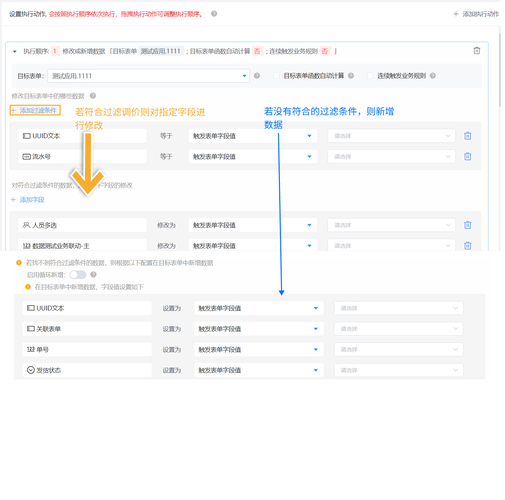Viewport: 505px width, 500px height.
Task: Open the 请选择 selector in the 流水号 row
Action: (x=391, y=157)
